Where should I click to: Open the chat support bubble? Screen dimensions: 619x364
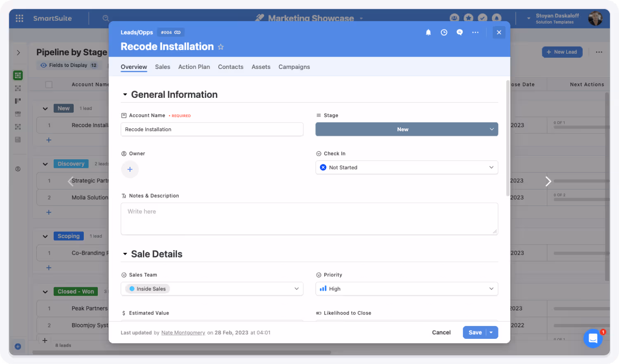coord(593,338)
